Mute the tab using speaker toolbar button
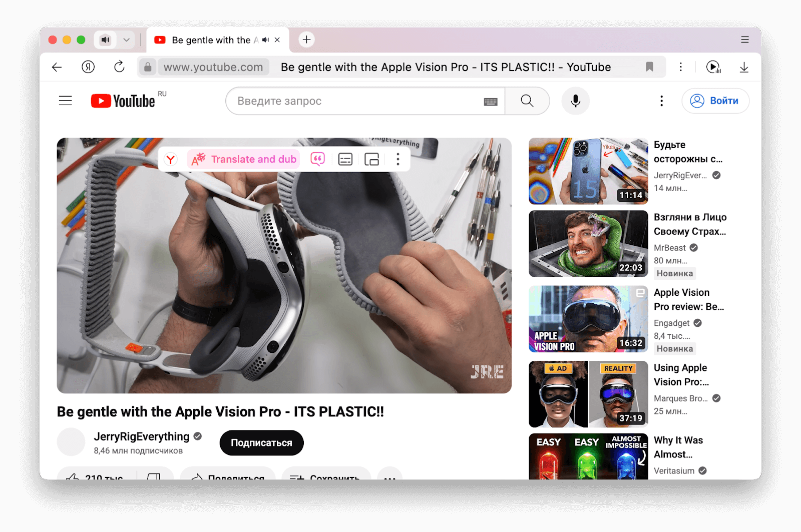This screenshot has width=801, height=532. click(x=105, y=40)
